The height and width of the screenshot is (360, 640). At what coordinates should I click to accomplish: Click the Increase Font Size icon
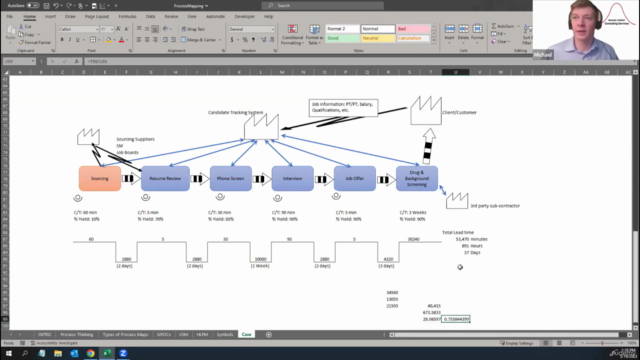(x=118, y=29)
